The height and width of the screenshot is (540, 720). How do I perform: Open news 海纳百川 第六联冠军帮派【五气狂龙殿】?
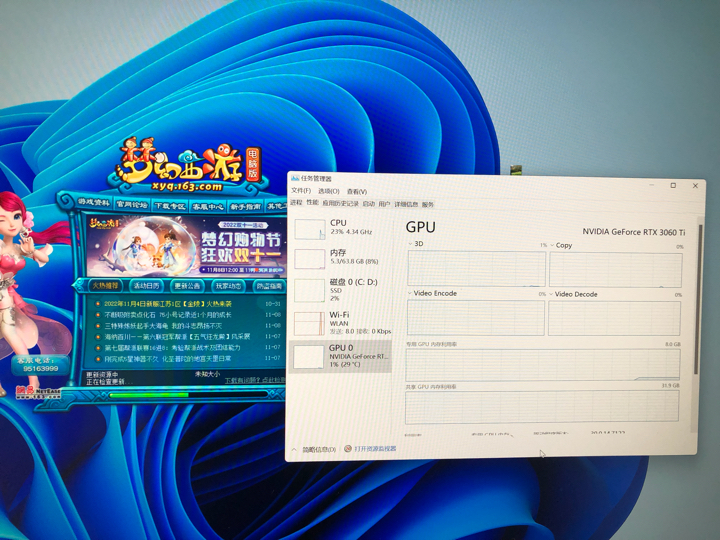click(177, 337)
